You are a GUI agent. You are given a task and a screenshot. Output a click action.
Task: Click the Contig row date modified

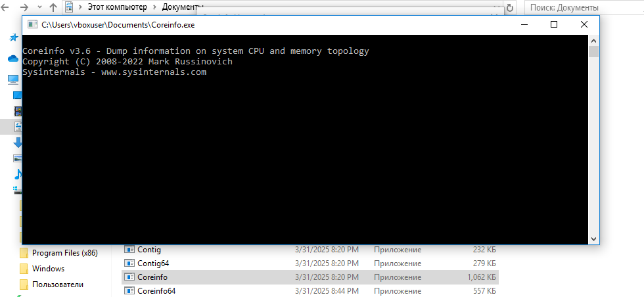tap(327, 249)
